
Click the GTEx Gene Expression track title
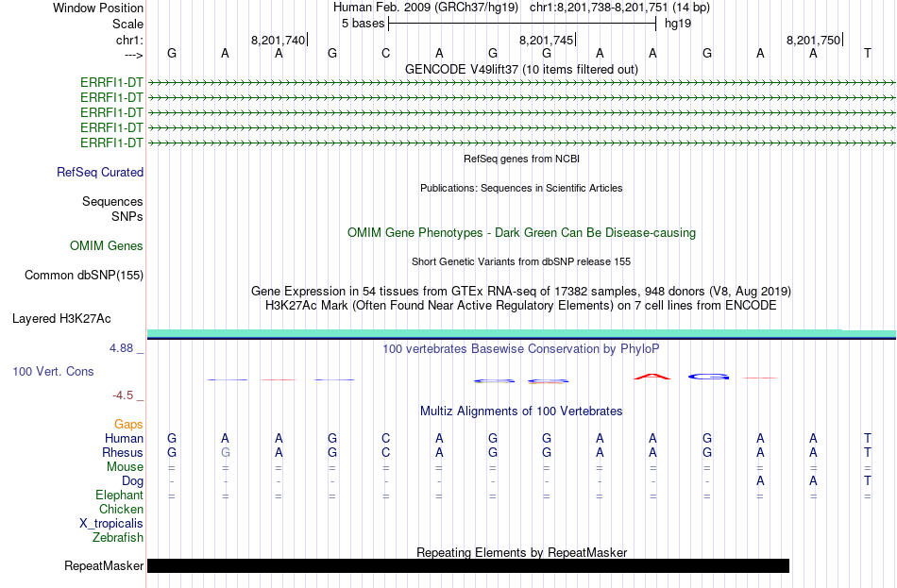[521, 291]
